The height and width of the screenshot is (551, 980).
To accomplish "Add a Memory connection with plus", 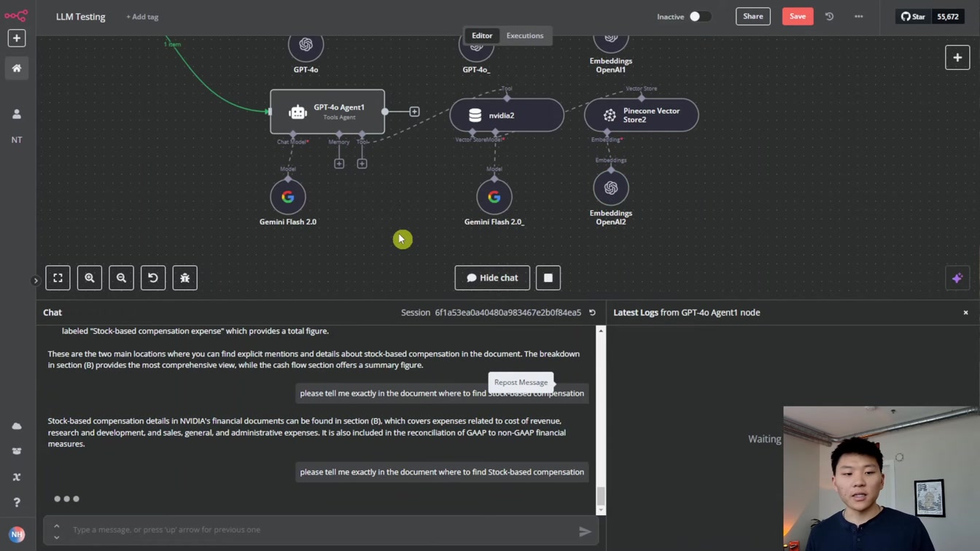I will coord(339,164).
